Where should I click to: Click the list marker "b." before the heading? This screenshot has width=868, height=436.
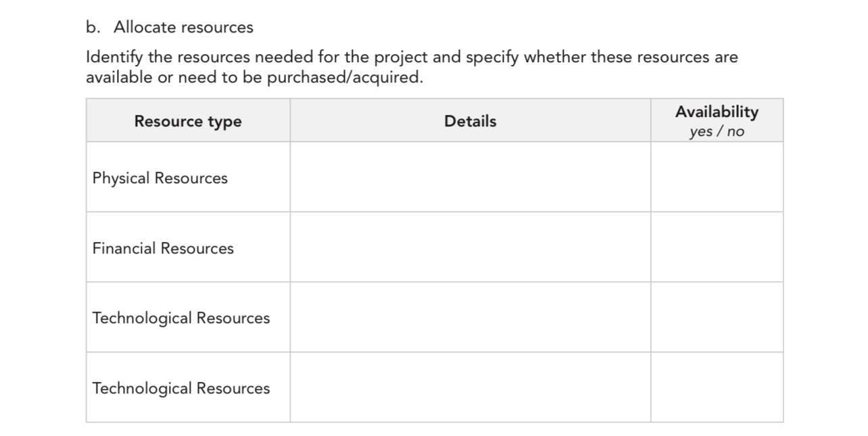coord(93,27)
